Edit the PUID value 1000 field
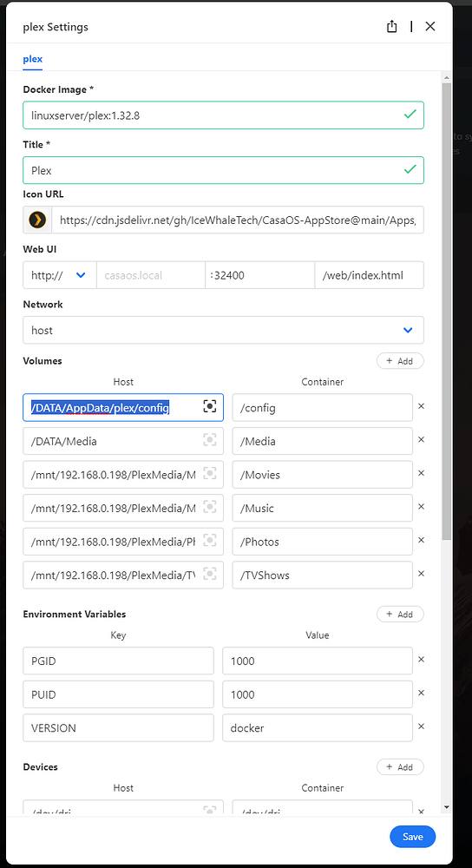Viewport: 472px width, 868px height. tap(318, 694)
